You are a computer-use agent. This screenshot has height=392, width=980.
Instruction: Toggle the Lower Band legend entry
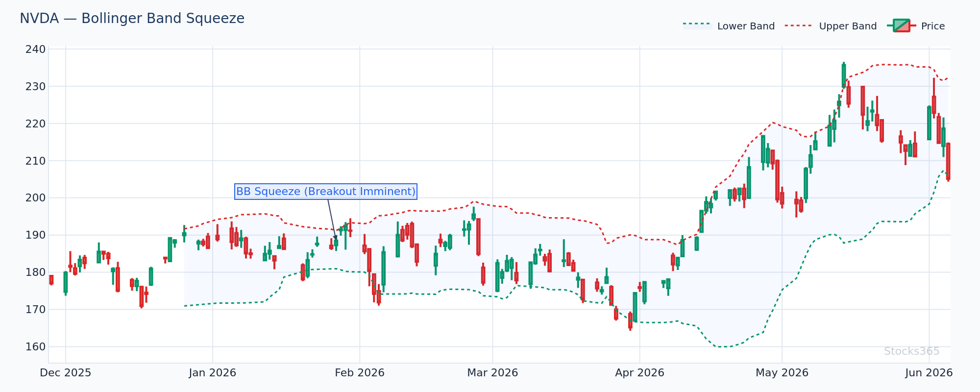click(x=729, y=26)
